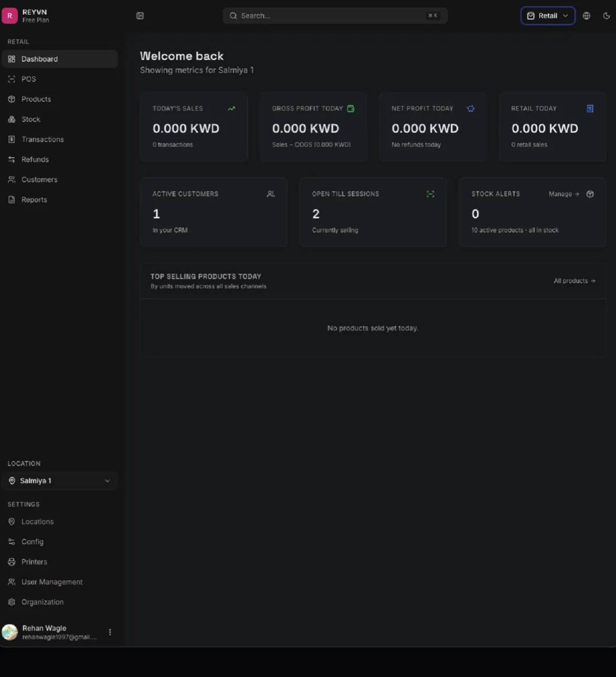Screen dimensions: 616x677
Task: Collapse the sidebar panel icon
Action: [x=140, y=16]
